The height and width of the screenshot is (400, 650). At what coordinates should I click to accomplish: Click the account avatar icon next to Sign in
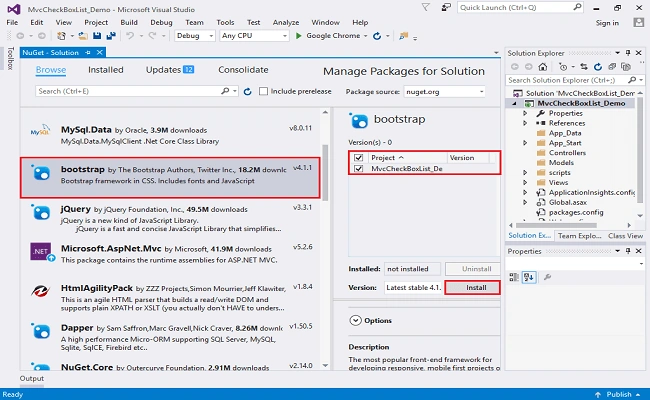click(x=639, y=23)
